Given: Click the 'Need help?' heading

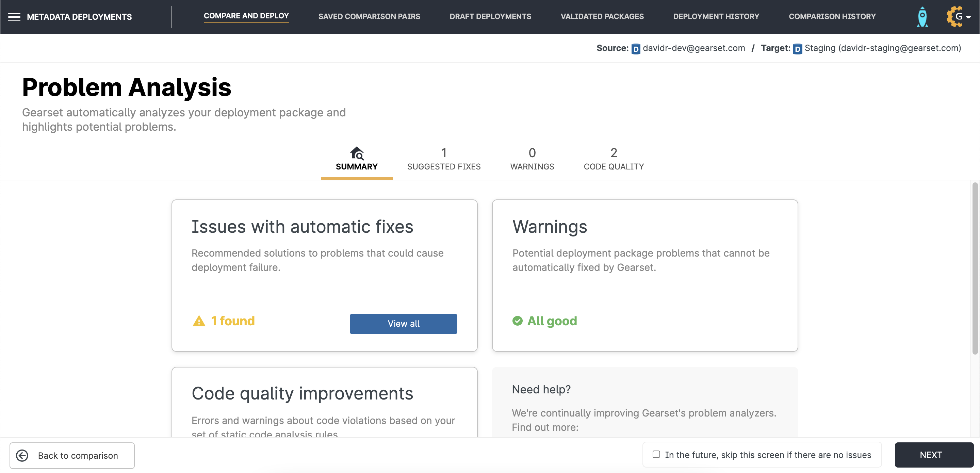Looking at the screenshot, I should pyautogui.click(x=541, y=389).
